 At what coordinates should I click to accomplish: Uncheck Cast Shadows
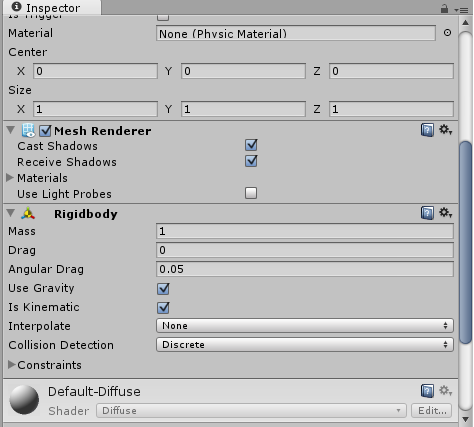[251, 145]
